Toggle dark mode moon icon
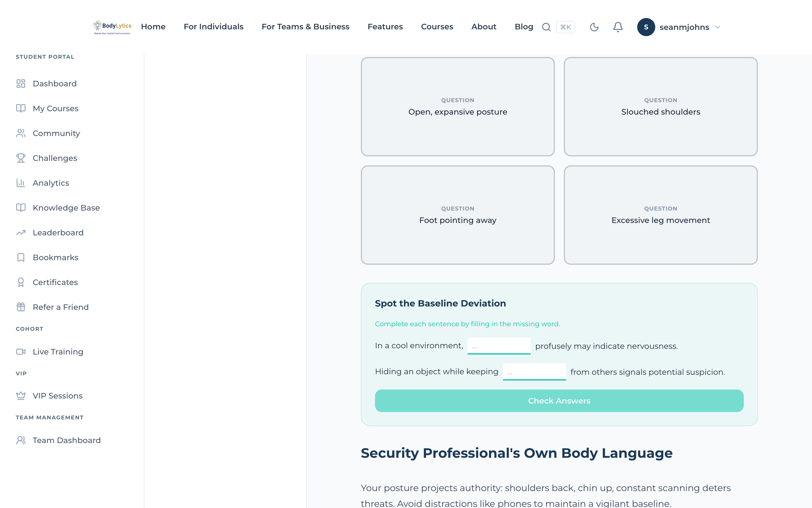The height and width of the screenshot is (508, 812). (594, 27)
